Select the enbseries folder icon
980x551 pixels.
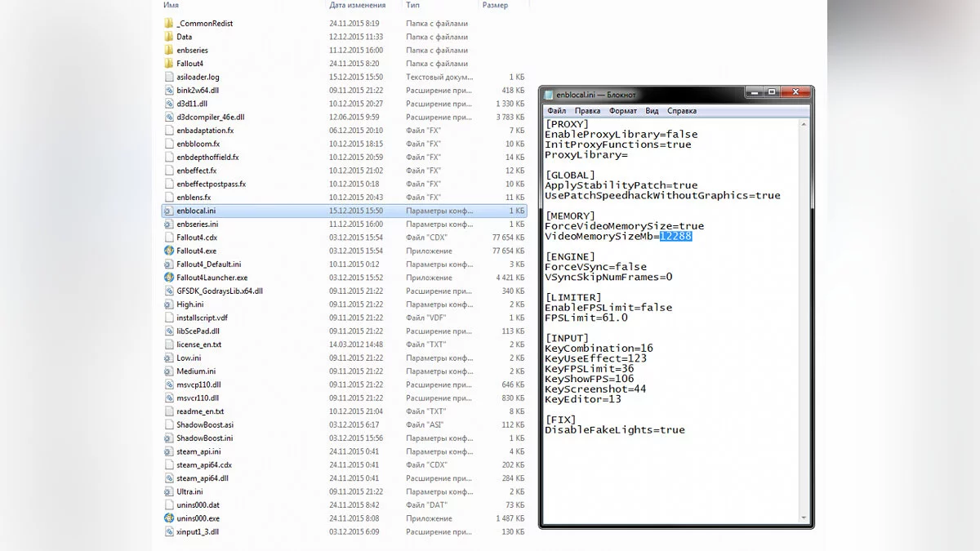pos(169,50)
